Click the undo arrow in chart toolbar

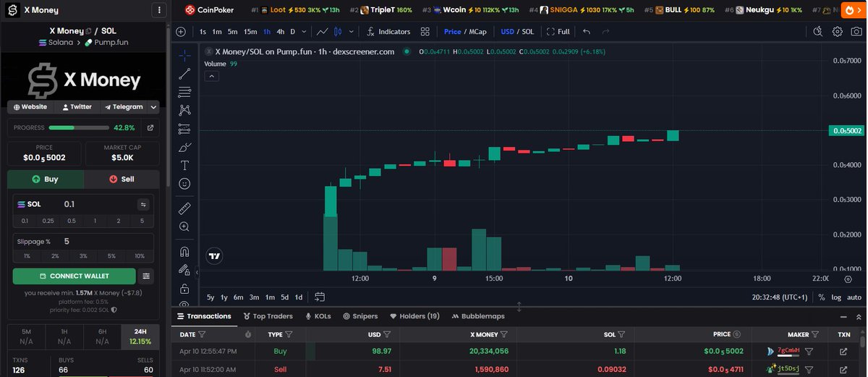coord(587,32)
